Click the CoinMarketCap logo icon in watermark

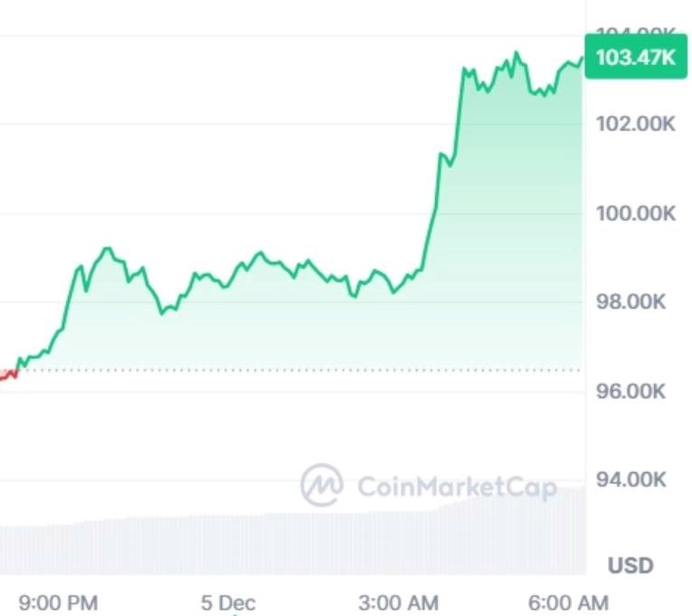(x=322, y=485)
